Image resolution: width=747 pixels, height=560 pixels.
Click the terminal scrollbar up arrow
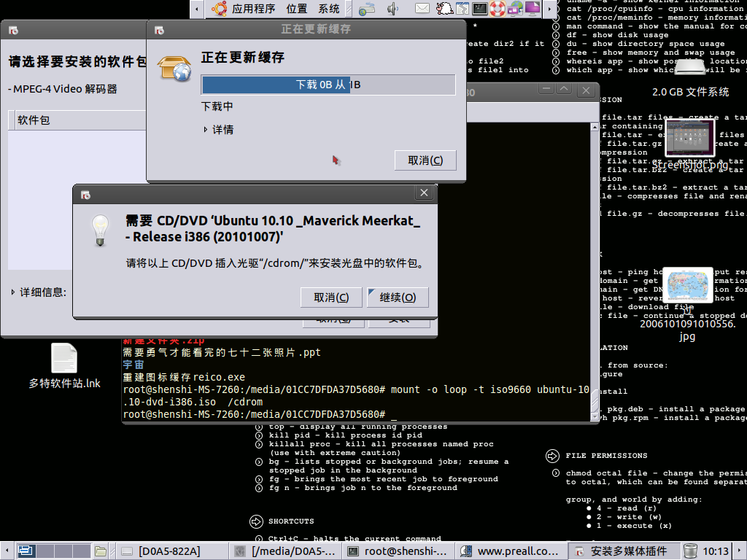click(x=595, y=127)
